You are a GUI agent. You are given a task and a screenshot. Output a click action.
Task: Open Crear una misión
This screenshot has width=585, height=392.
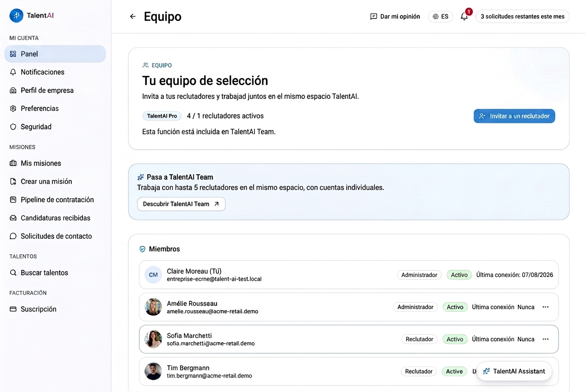pyautogui.click(x=55, y=182)
